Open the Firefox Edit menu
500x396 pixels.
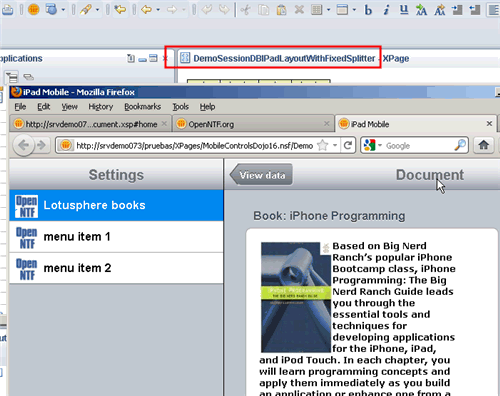click(x=44, y=107)
